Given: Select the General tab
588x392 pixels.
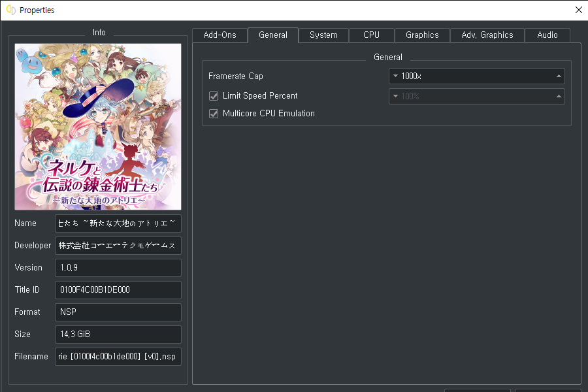Looking at the screenshot, I should point(273,35).
